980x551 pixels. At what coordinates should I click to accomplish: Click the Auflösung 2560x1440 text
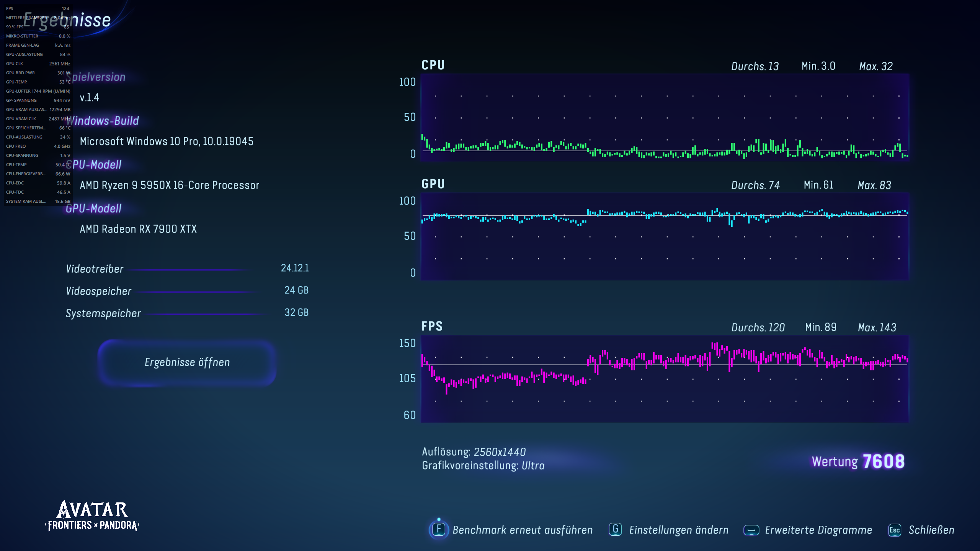(474, 452)
